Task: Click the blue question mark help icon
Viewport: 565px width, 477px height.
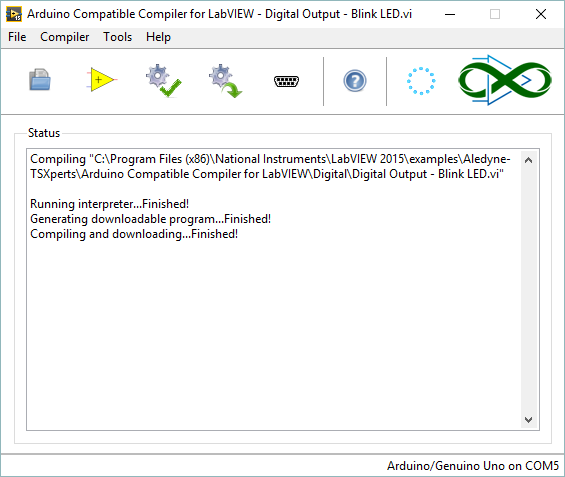Action: coord(355,81)
